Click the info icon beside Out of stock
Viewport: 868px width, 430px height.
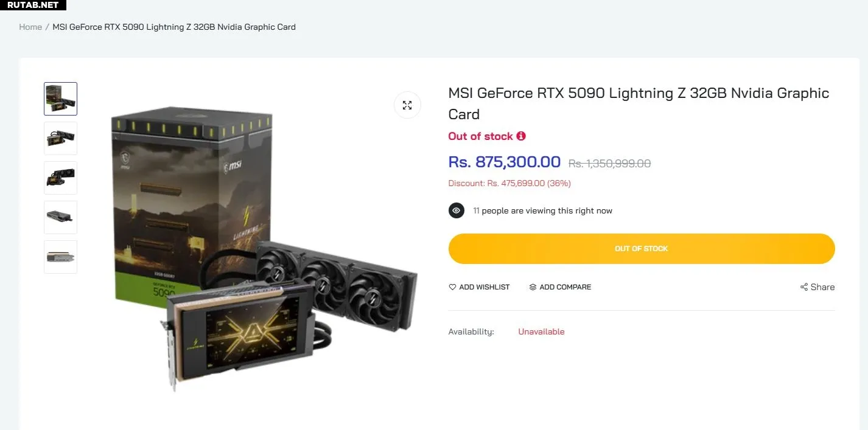coord(521,136)
